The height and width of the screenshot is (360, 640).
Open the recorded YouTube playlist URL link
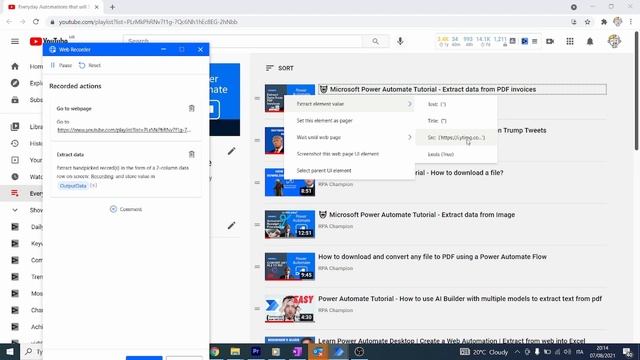click(x=124, y=130)
